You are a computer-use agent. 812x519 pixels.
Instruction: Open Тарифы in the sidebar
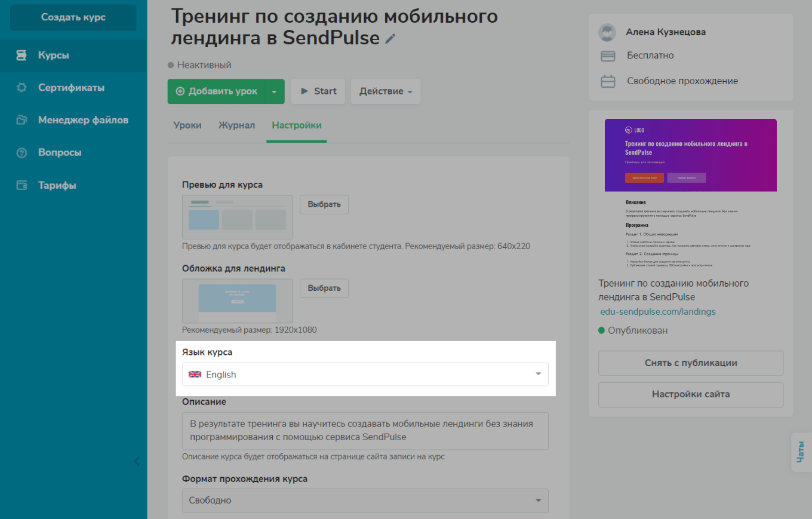(x=73, y=185)
